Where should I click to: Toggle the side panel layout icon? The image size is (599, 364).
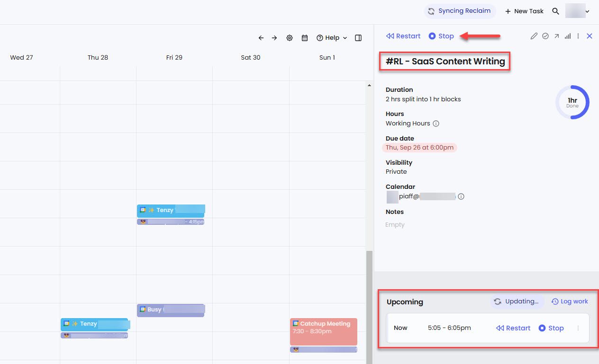(x=358, y=38)
